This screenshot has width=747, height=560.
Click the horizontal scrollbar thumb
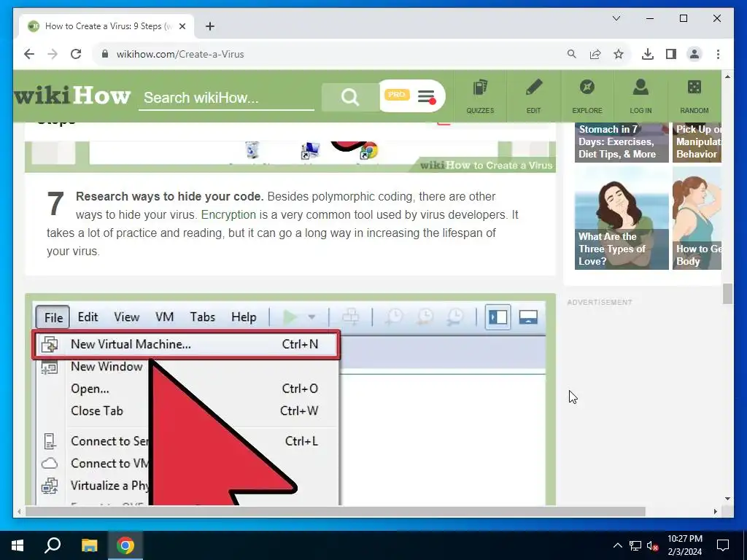pyautogui.click(x=336, y=511)
